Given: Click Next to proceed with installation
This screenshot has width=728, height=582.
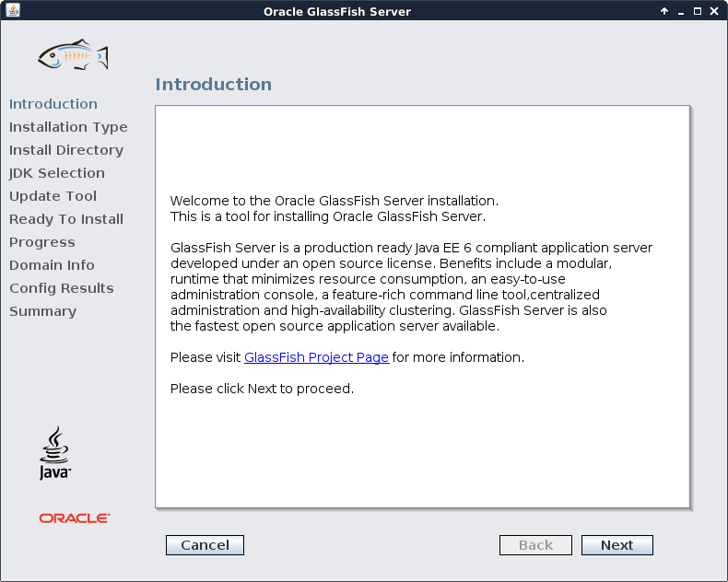Looking at the screenshot, I should [617, 545].
